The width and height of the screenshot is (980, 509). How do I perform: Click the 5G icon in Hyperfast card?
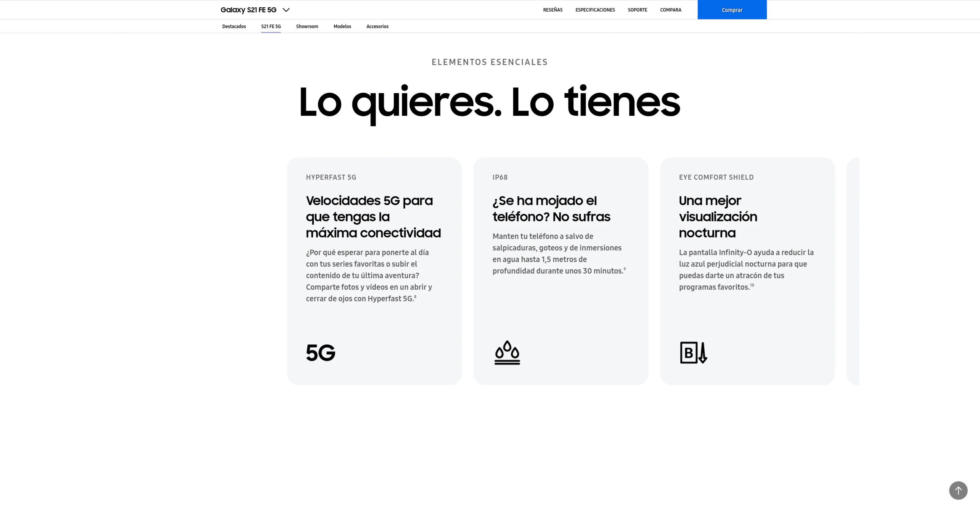(320, 353)
